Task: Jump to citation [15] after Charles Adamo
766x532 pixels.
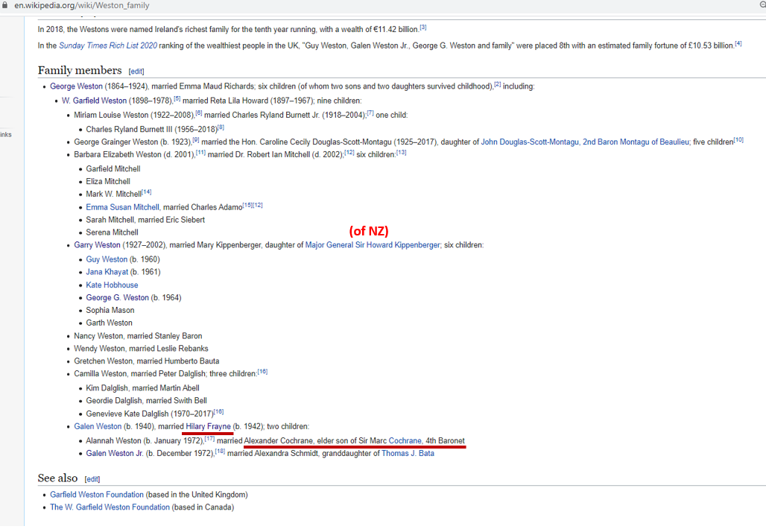Action: [x=247, y=205]
